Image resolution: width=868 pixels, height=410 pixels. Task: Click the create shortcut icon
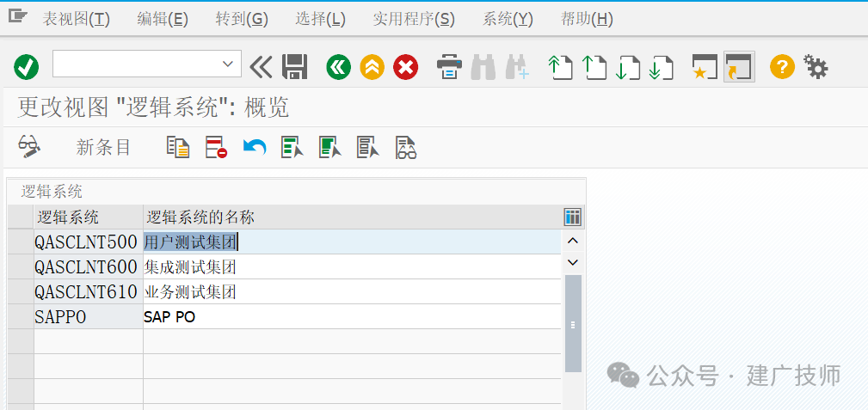[x=739, y=68]
